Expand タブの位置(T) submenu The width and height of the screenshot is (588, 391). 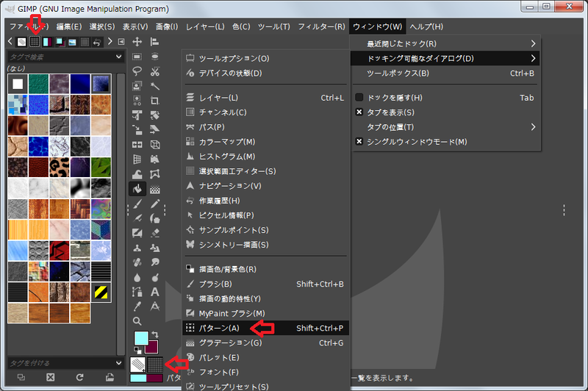pyautogui.click(x=445, y=127)
